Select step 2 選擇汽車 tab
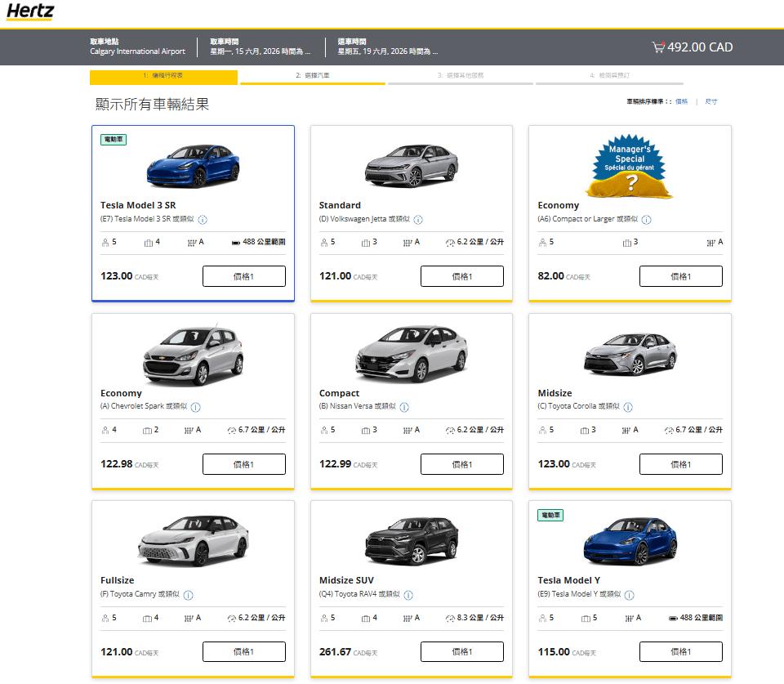 pos(313,75)
